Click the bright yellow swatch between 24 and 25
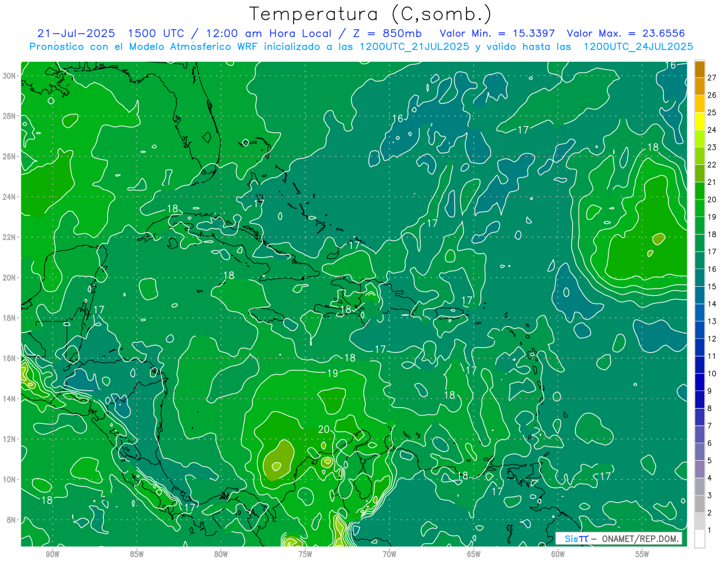The height and width of the screenshot is (562, 728). (699, 121)
